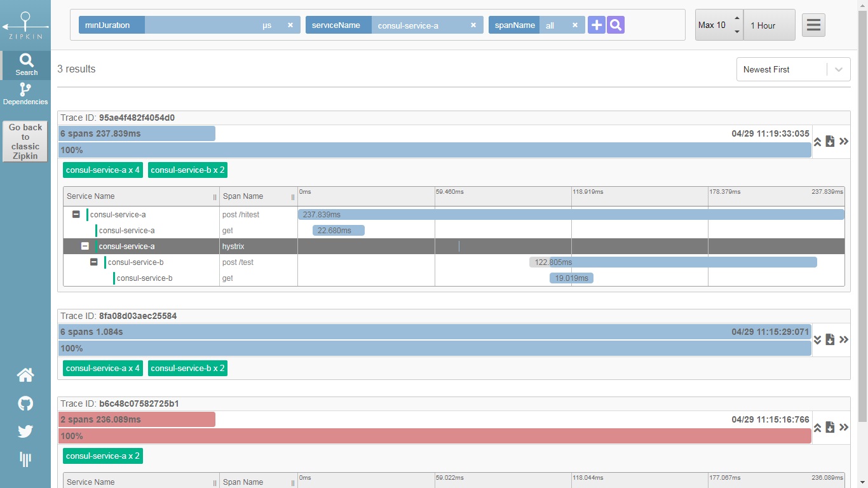Click consul-service-a x 2 badge in third trace
This screenshot has width=868, height=488.
[x=103, y=456]
